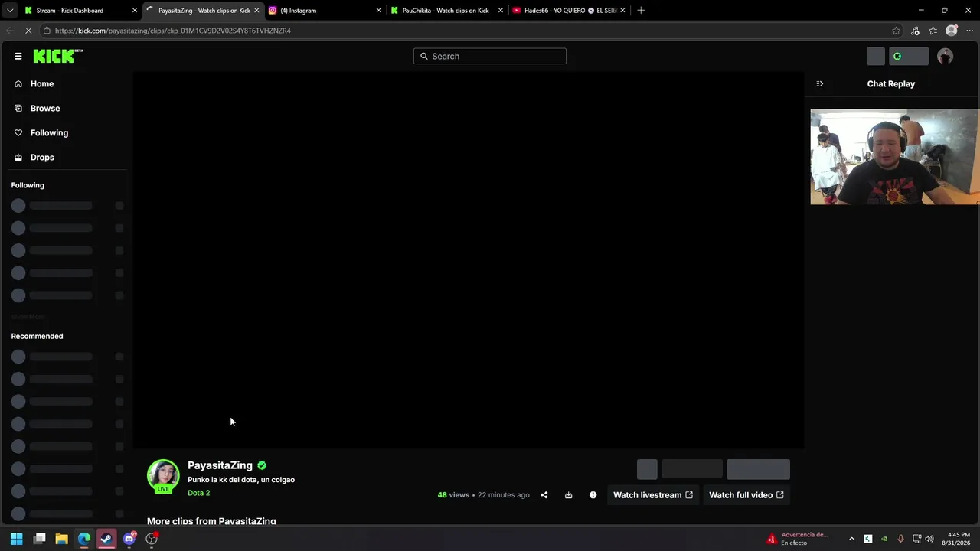Open File Explorer from the taskbar
Viewport: 980px width, 551px height.
click(62, 539)
